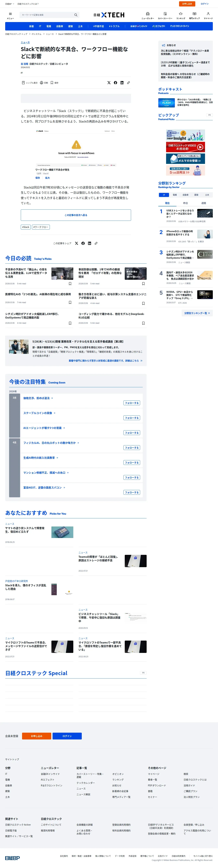Copy the article link from the top share bar
218x868 pixels.
coord(128,83)
